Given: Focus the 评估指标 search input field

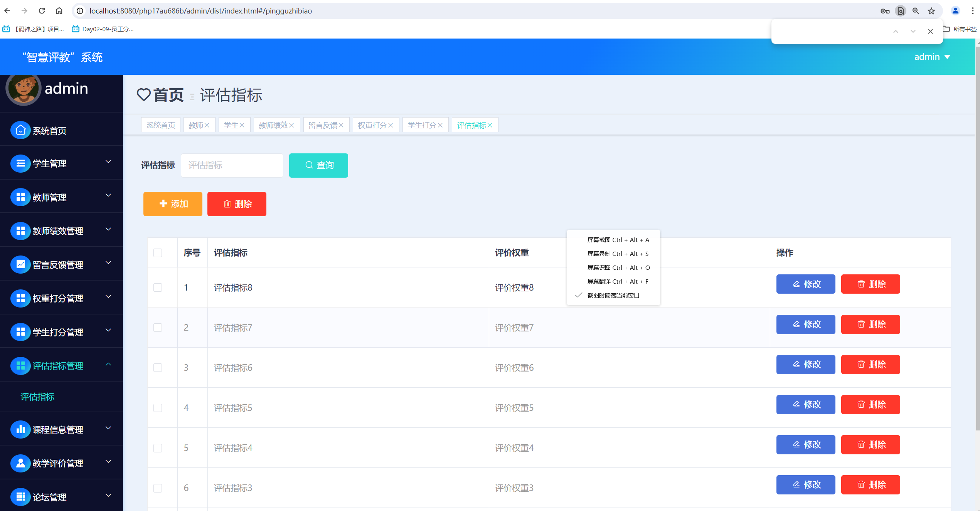Looking at the screenshot, I should [232, 165].
